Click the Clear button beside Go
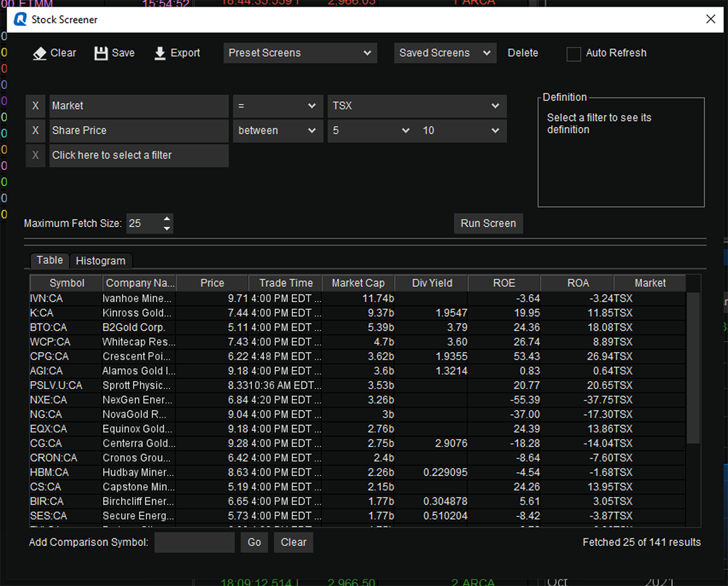728x586 pixels. pos(293,542)
